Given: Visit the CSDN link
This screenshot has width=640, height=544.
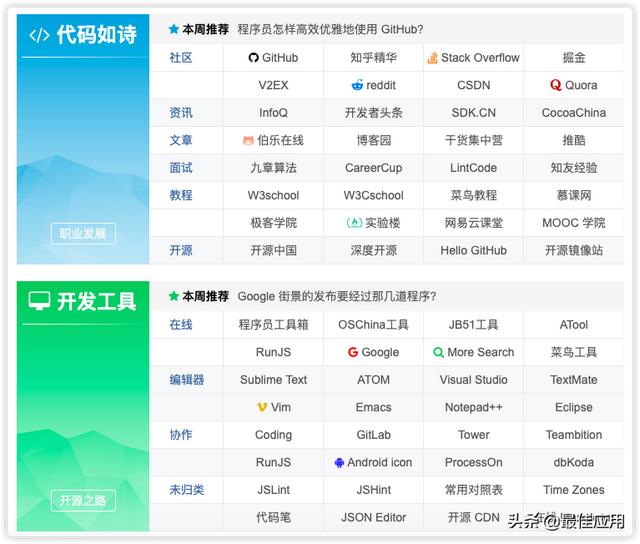Looking at the screenshot, I should tap(473, 85).
